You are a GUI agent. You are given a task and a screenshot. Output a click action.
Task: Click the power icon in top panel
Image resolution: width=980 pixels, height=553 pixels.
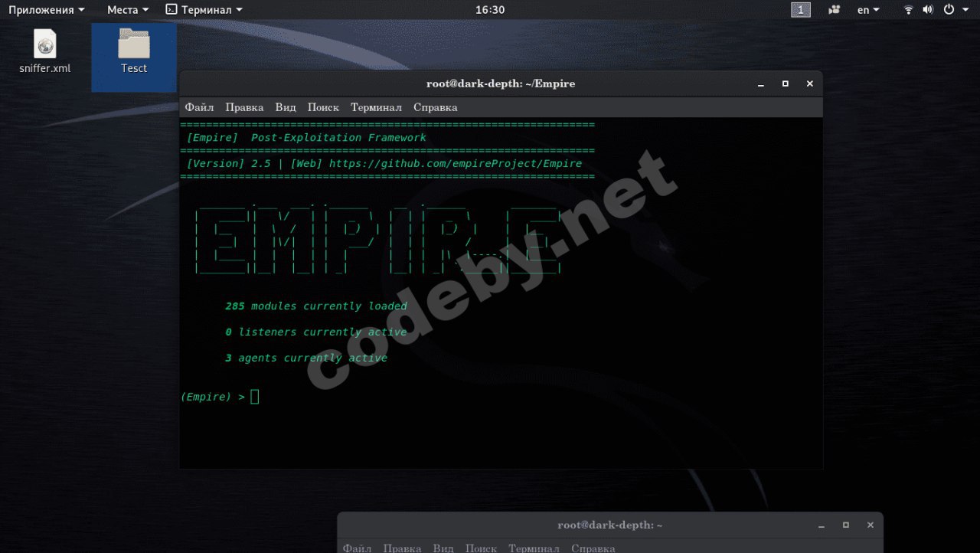point(948,10)
